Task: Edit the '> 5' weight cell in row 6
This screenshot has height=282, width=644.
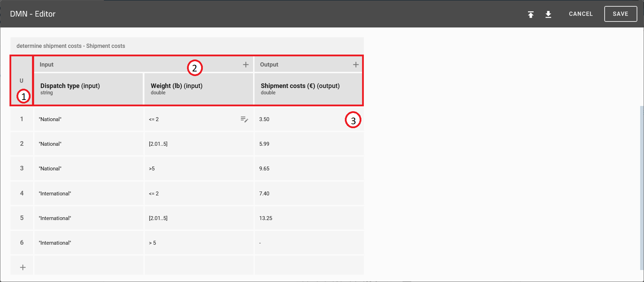Action: click(x=199, y=243)
